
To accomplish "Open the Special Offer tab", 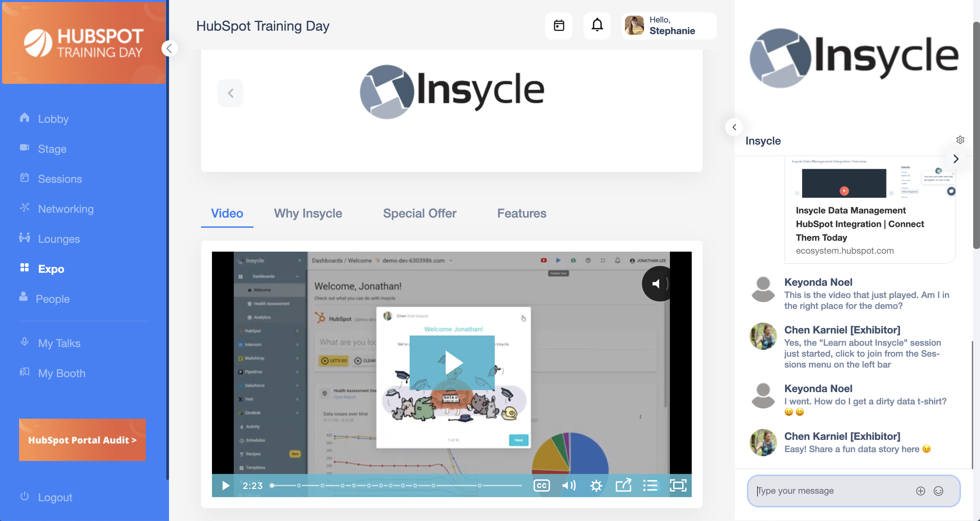I will 419,213.
